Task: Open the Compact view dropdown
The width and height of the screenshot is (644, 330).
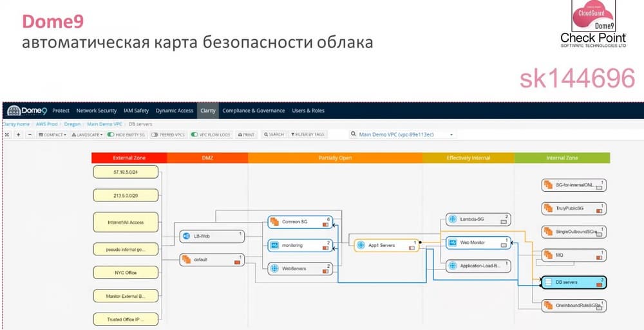Action: [52, 134]
